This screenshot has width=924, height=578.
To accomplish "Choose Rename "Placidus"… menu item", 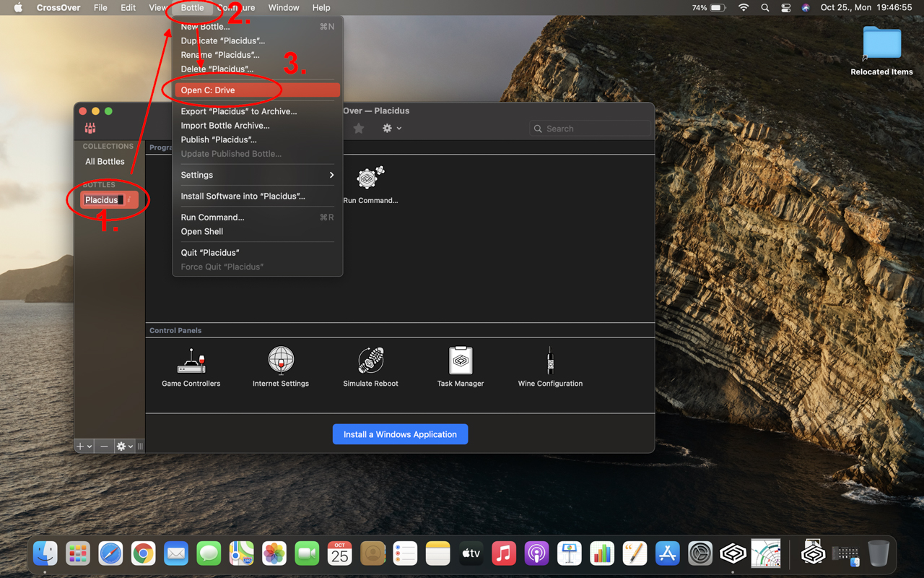I will [x=257, y=55].
